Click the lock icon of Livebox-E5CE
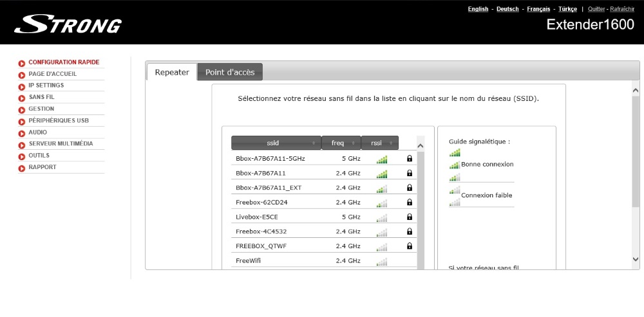The image size is (644, 317). point(409,217)
